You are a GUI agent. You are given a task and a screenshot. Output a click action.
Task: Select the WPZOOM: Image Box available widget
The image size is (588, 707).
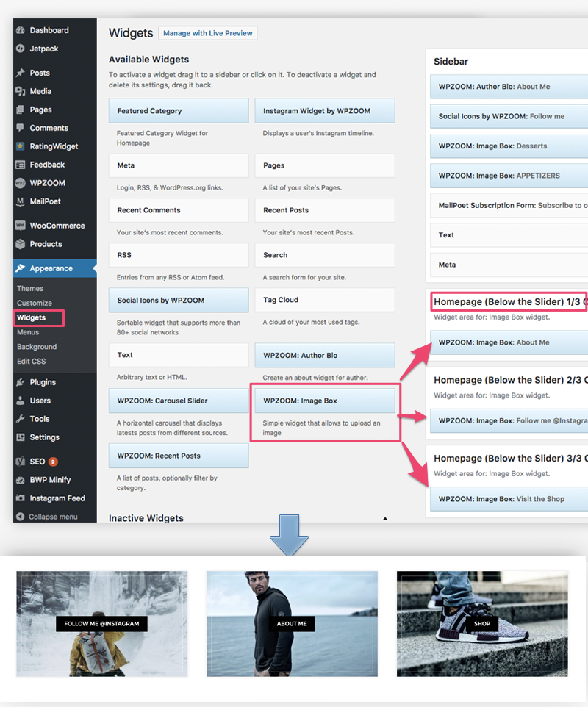[325, 401]
